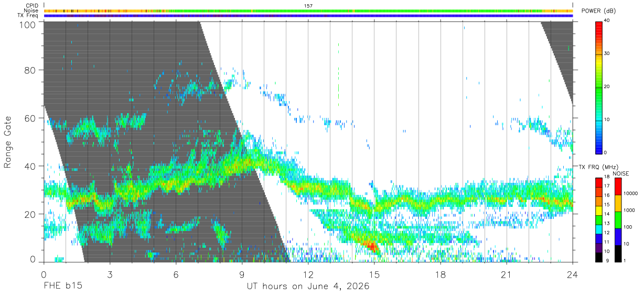Click the "9" tick on UT hours axis
The width and height of the screenshot is (644, 297).
[x=242, y=274]
